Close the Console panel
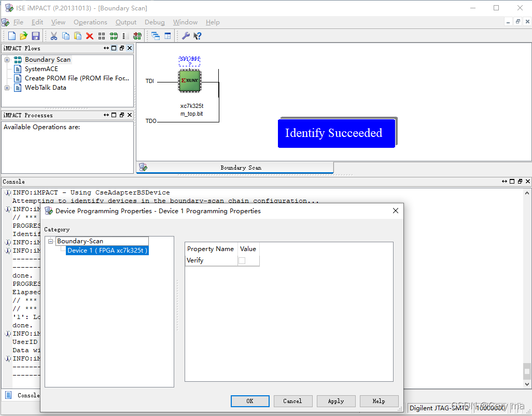Screen dimensions: 532x416 pyautogui.click(x=527, y=182)
